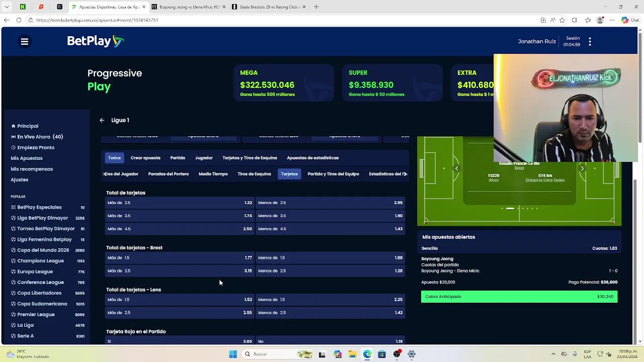Reload the page in the browser
The height and width of the screenshot is (362, 644).
(x=19, y=20)
